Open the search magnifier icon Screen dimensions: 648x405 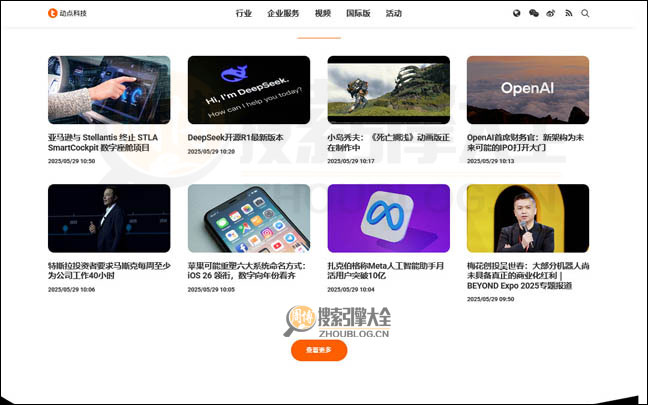point(585,13)
